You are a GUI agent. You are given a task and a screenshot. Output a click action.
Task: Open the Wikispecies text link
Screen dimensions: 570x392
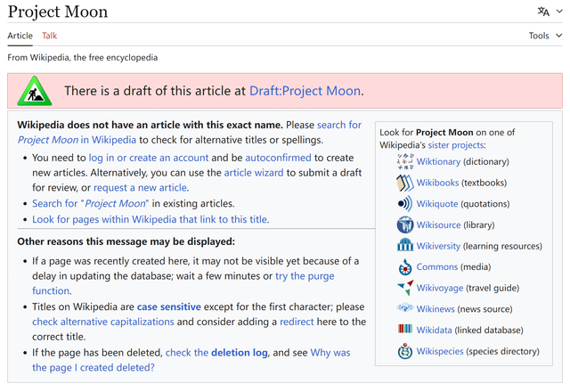click(x=440, y=351)
